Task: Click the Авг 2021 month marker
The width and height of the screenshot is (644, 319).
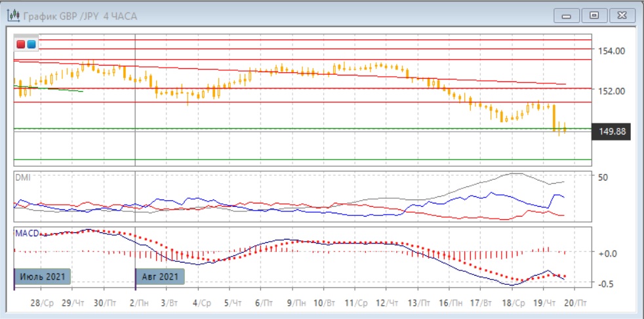Action: (x=160, y=277)
